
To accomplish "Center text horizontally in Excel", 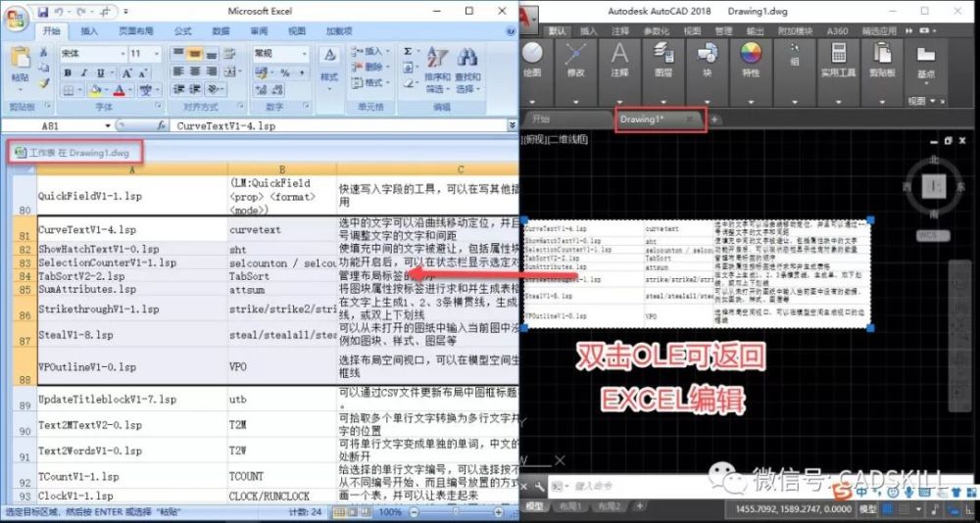I will pyautogui.click(x=194, y=71).
